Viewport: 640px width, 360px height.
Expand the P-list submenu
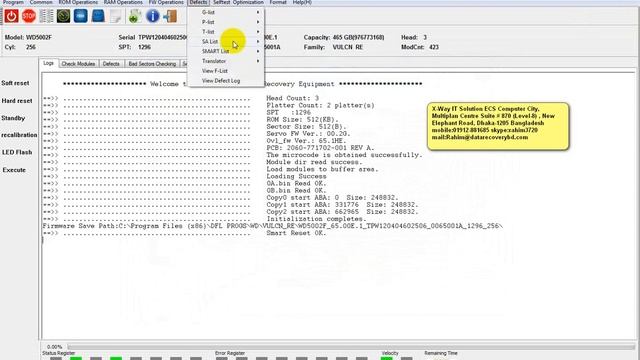tap(226, 22)
